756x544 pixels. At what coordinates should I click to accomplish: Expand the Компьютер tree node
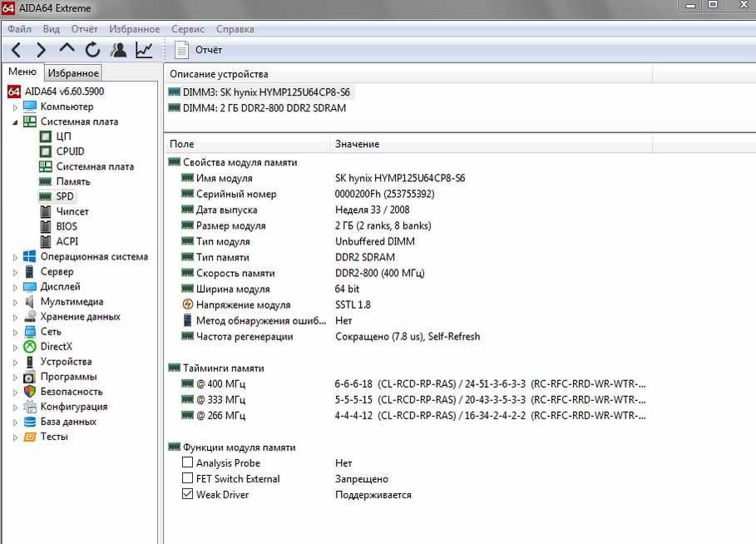coord(15,107)
